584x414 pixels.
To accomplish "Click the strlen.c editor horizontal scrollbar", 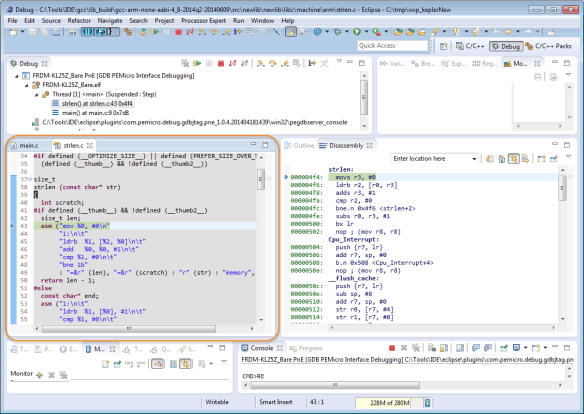I will pos(129,329).
